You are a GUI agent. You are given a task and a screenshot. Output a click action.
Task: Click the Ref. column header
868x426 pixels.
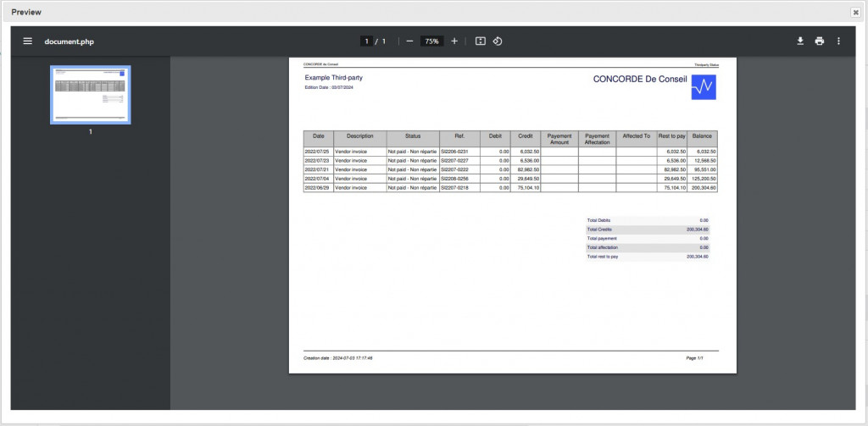[459, 139]
